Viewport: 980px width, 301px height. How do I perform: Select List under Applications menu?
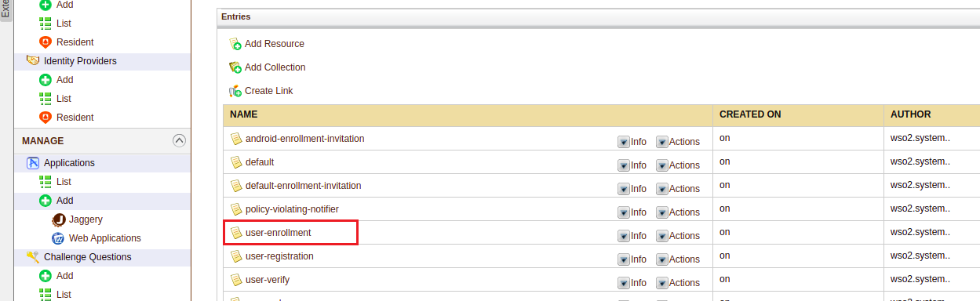[64, 182]
